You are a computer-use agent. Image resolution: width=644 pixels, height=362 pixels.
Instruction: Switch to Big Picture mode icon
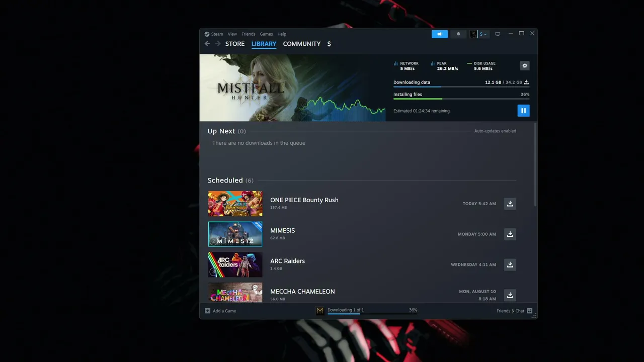pos(498,34)
